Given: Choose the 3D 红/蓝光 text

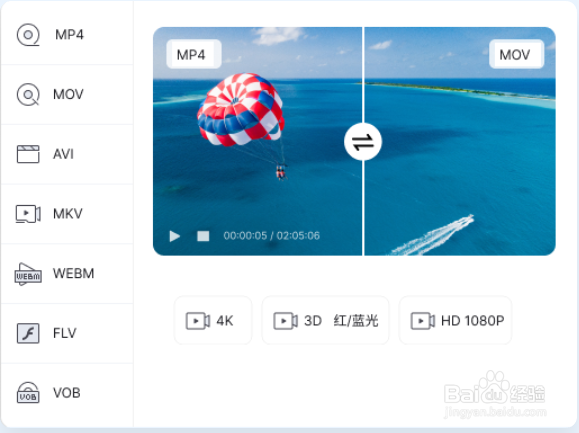Looking at the screenshot, I should (x=341, y=321).
